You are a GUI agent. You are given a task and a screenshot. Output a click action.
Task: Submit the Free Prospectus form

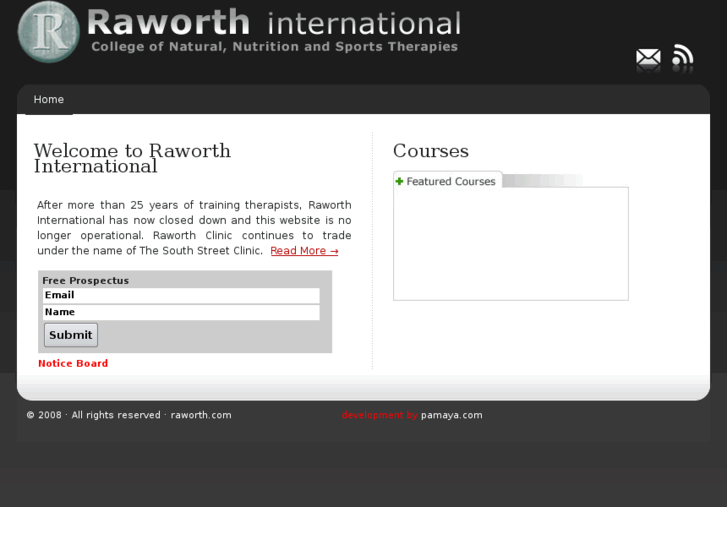pos(71,335)
